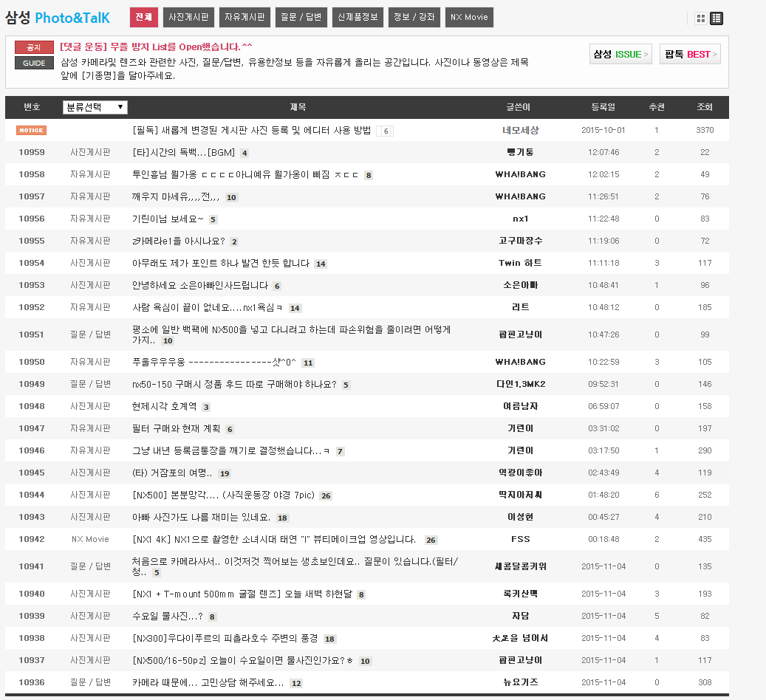This screenshot has width=766, height=700.
Task: Click the orange NOTICE badge icon
Action: tap(31, 131)
